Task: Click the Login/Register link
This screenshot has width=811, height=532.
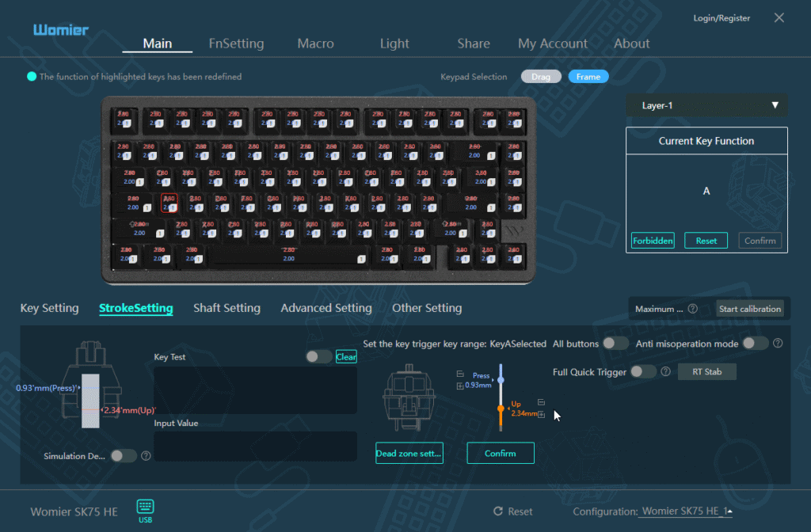Action: (722, 18)
